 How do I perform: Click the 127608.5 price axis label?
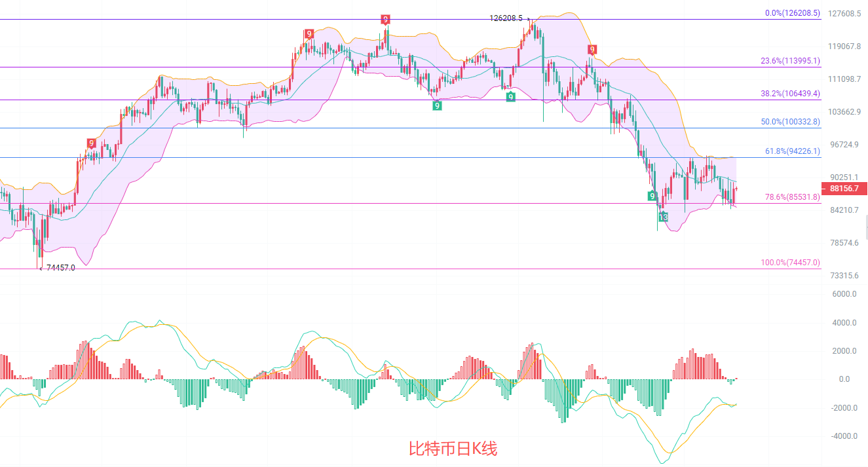pos(842,14)
